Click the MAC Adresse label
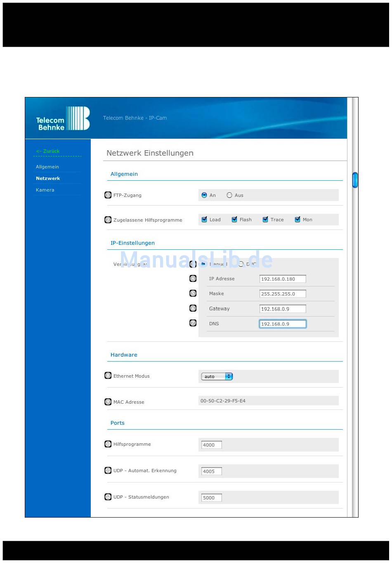This screenshot has width=392, height=563. click(129, 402)
